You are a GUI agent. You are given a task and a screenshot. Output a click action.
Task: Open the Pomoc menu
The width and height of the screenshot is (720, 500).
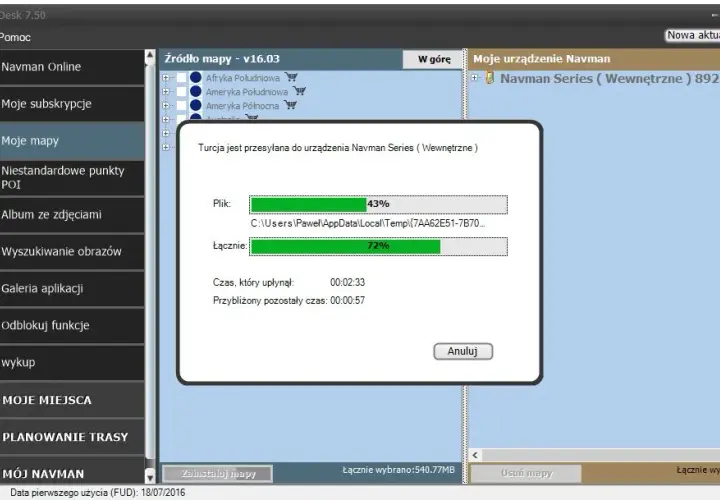coord(15,37)
